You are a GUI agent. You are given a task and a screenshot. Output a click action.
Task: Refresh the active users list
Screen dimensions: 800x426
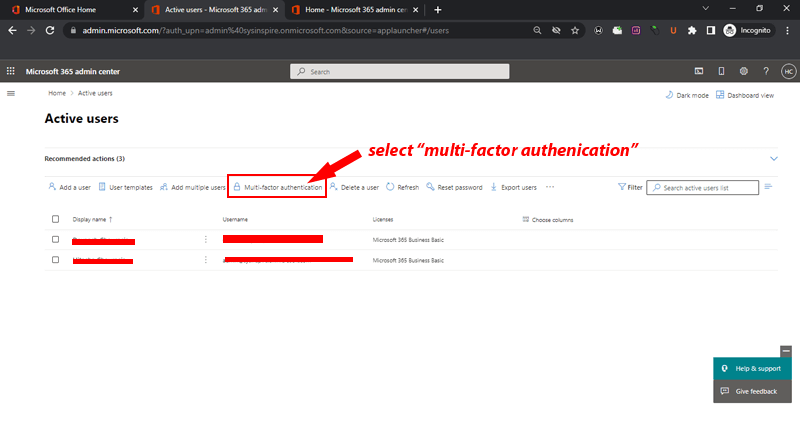[403, 187]
